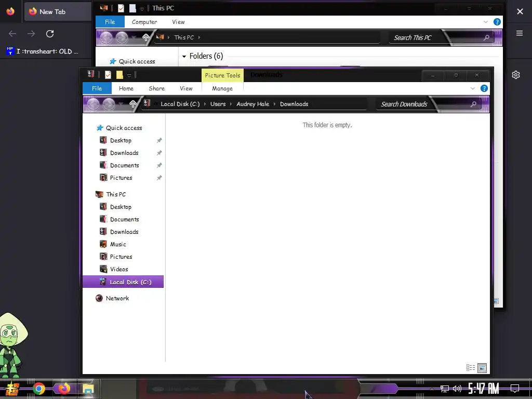The height and width of the screenshot is (399, 532).
Task: Switch to large thumbnails view icon
Action: pyautogui.click(x=482, y=368)
